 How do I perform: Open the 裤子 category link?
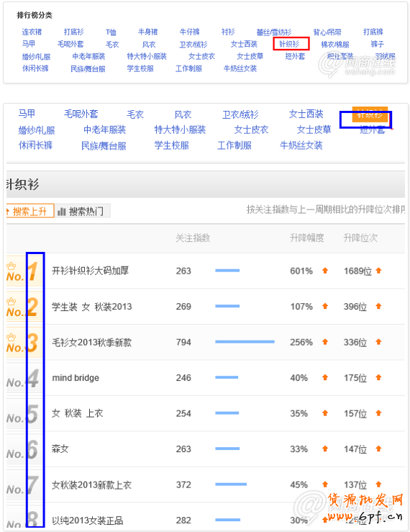[x=378, y=44]
